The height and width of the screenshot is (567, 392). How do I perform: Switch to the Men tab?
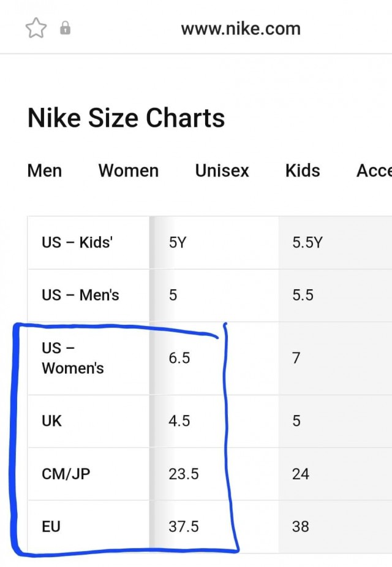(x=45, y=170)
